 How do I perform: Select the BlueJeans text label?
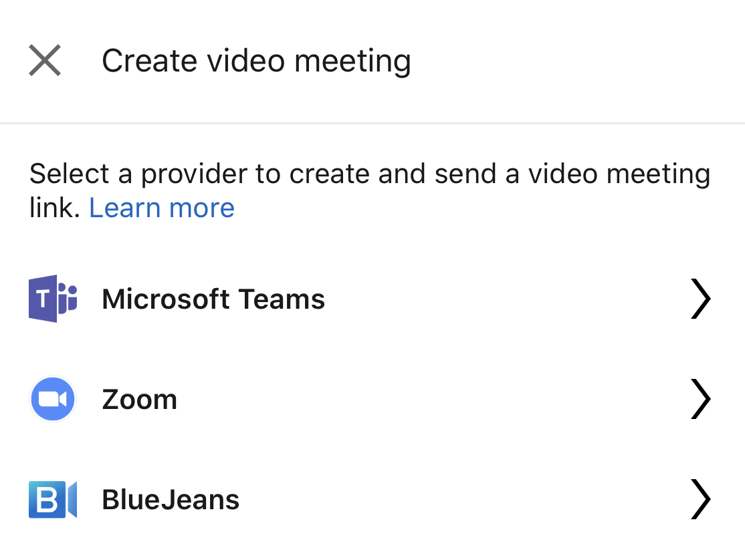point(171,500)
